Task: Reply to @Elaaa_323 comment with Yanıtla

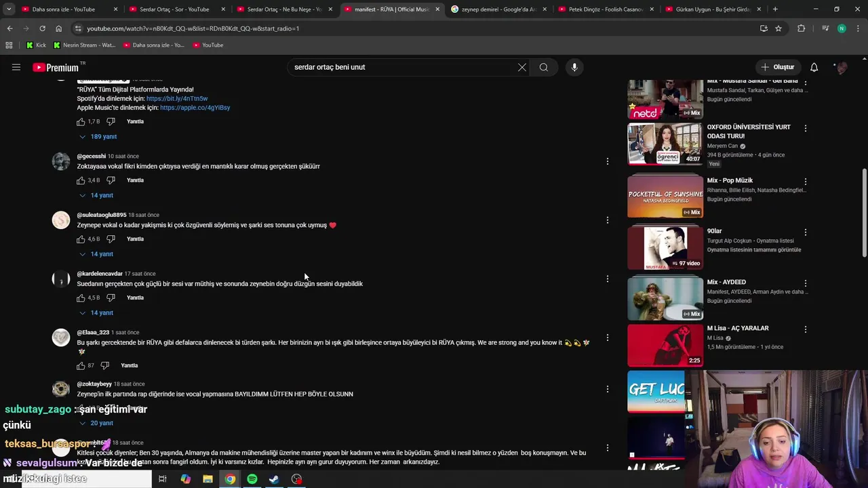Action: (x=130, y=365)
